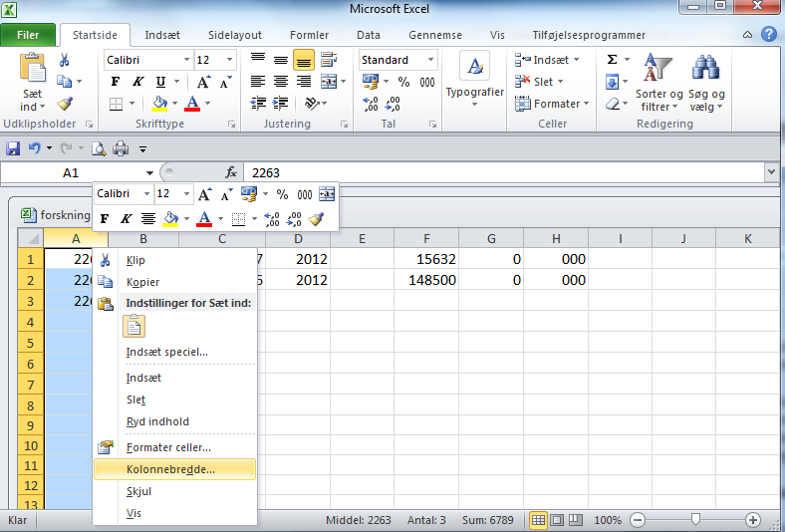Screen dimensions: 785x532
Task: Click the insert function fx icon
Action: click(231, 172)
